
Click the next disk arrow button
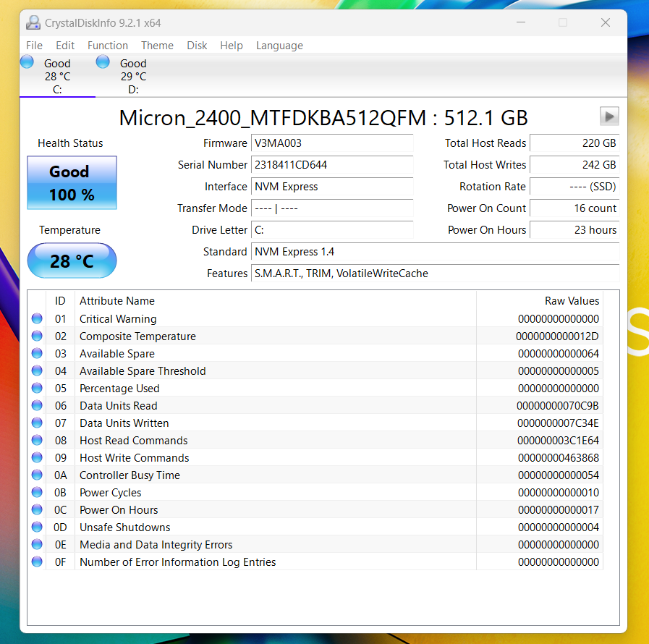(609, 116)
